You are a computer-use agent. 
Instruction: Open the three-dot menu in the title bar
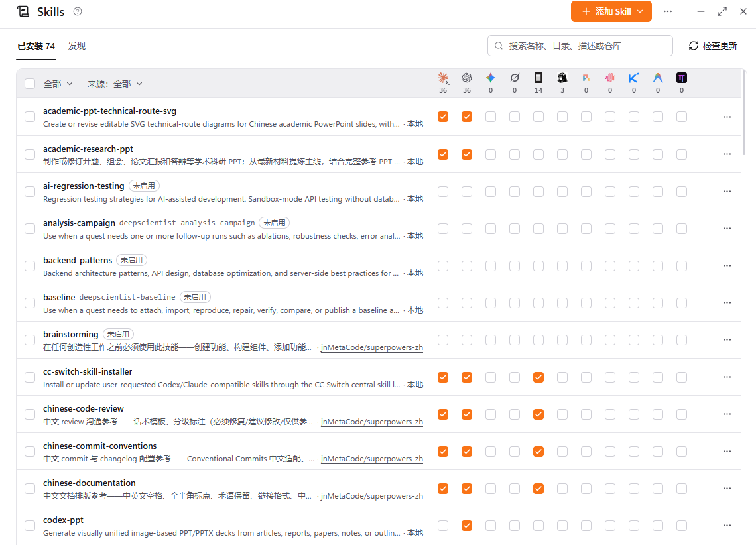pos(668,11)
